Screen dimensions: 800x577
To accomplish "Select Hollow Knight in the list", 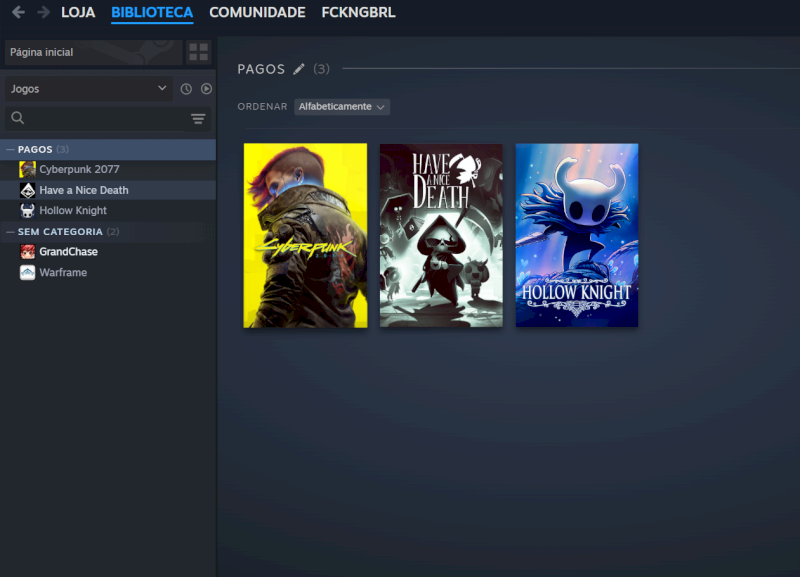I will click(x=108, y=210).
